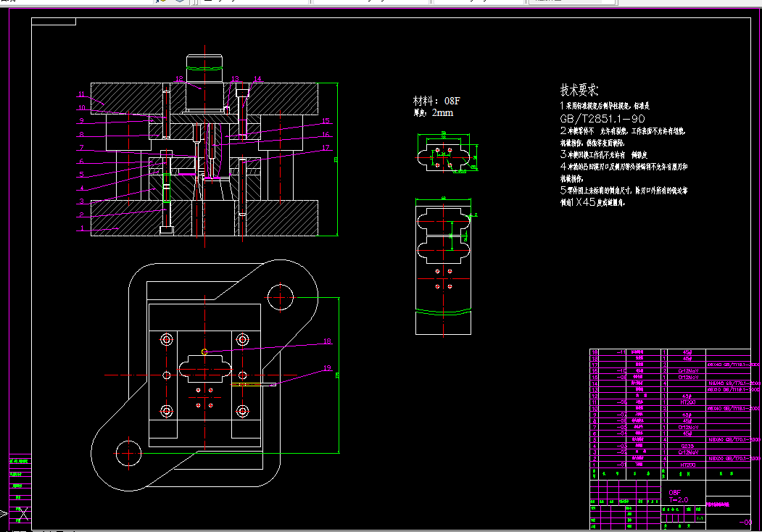Select part callout number 1 at lower die plate
This screenshot has width=762, height=532.
click(x=82, y=228)
